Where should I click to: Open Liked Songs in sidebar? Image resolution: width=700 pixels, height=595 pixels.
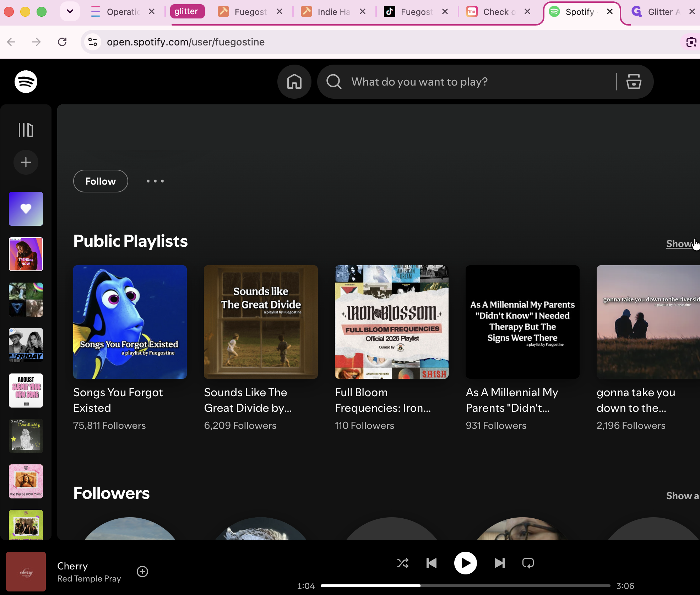tap(26, 209)
